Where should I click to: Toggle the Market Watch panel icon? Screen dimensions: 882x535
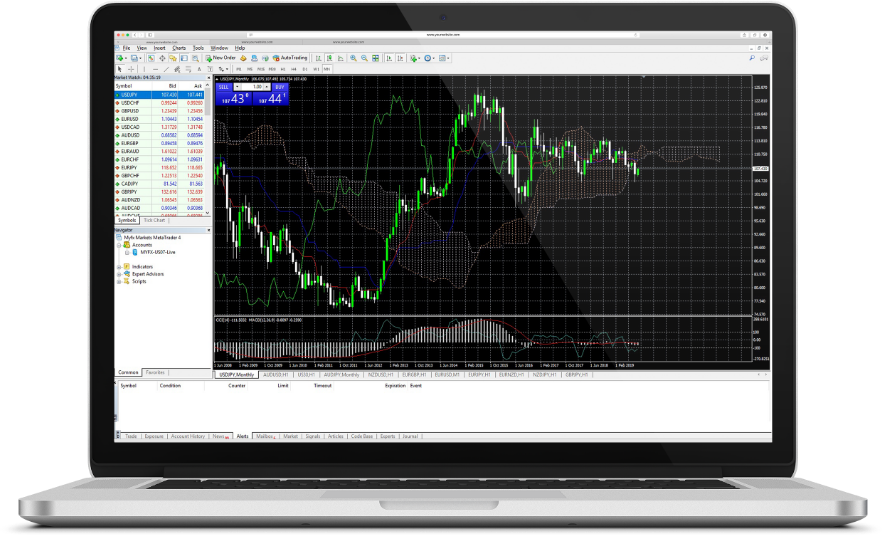pyautogui.click(x=151, y=58)
